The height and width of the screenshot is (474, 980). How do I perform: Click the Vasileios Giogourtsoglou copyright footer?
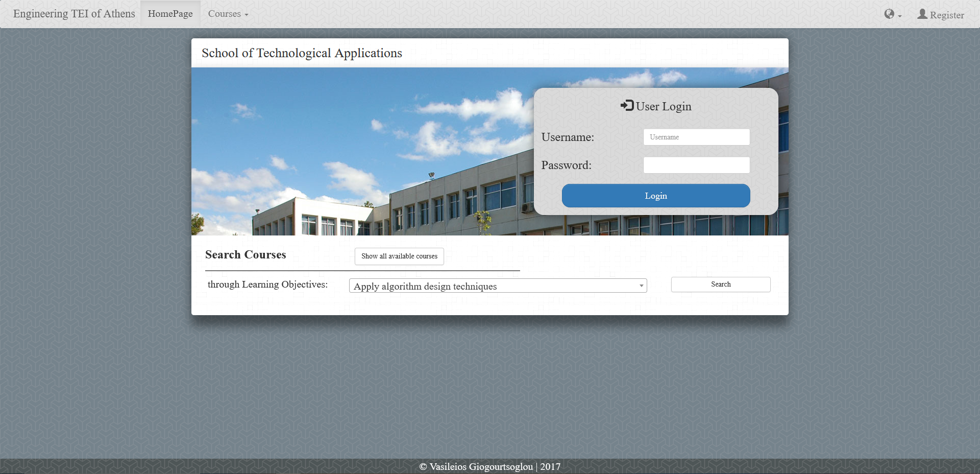(489, 466)
